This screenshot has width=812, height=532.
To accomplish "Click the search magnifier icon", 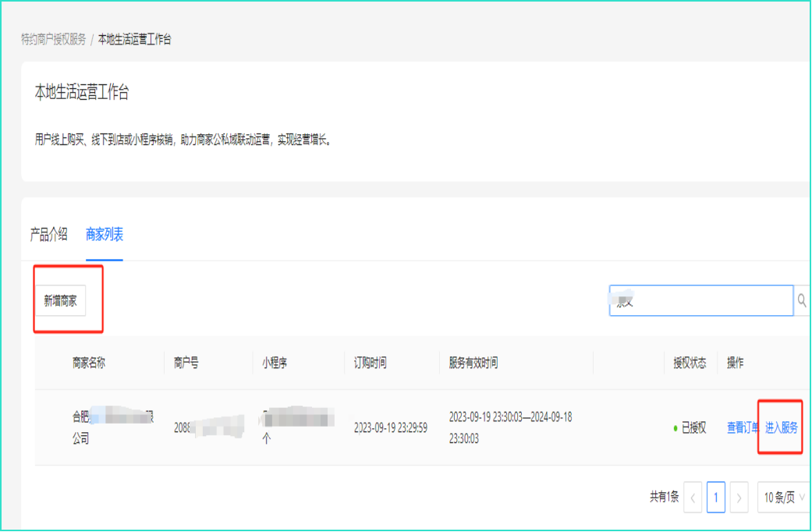I will click(x=802, y=300).
